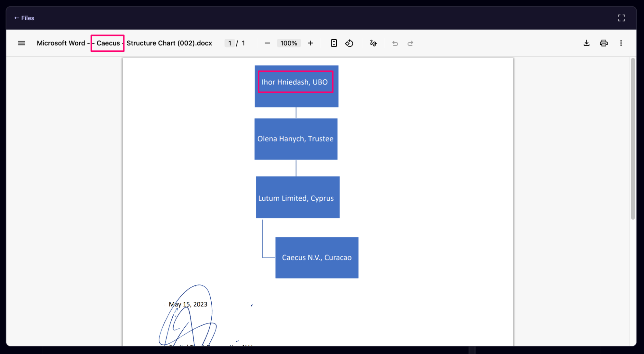Undo the last annotation
The height and width of the screenshot is (354, 644).
coord(395,43)
